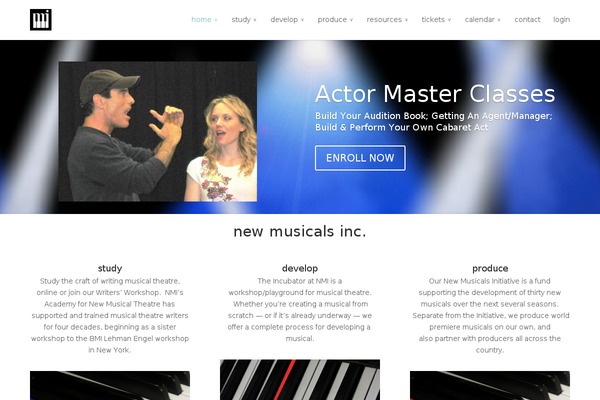Open the home menu item
This screenshot has height=400, width=600.
(204, 20)
